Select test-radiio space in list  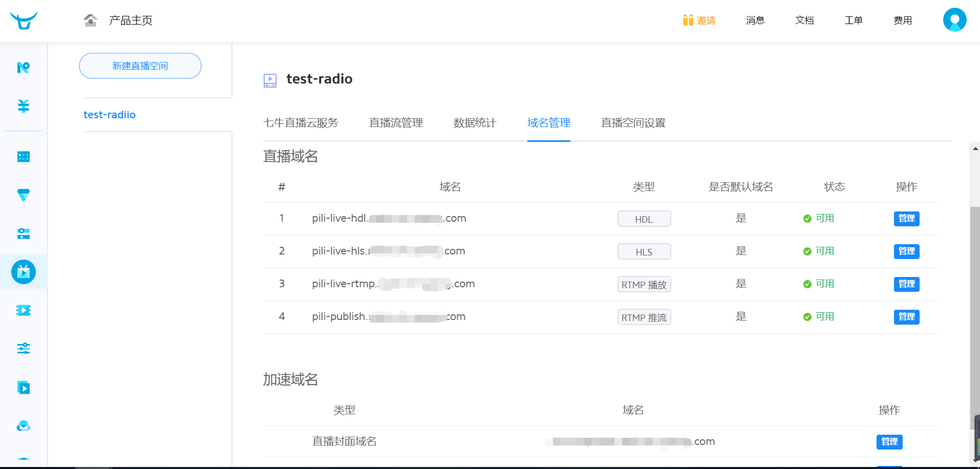[110, 115]
